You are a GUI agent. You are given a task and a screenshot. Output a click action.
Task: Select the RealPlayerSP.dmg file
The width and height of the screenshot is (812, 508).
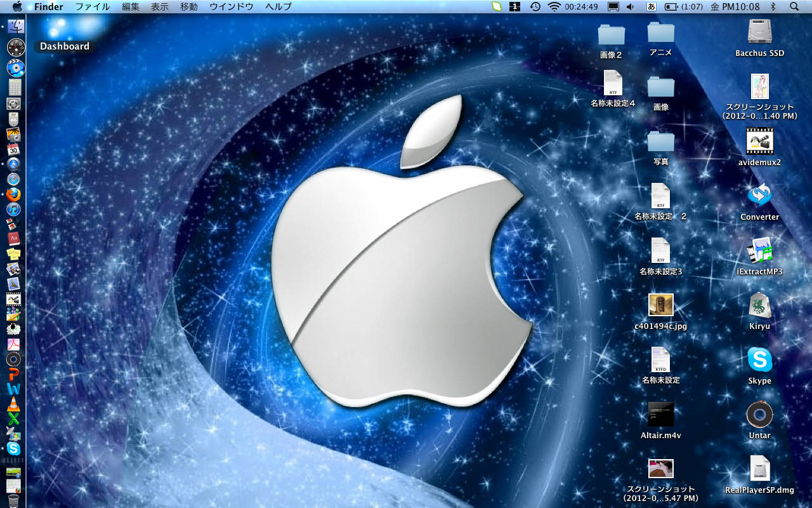[x=759, y=469]
